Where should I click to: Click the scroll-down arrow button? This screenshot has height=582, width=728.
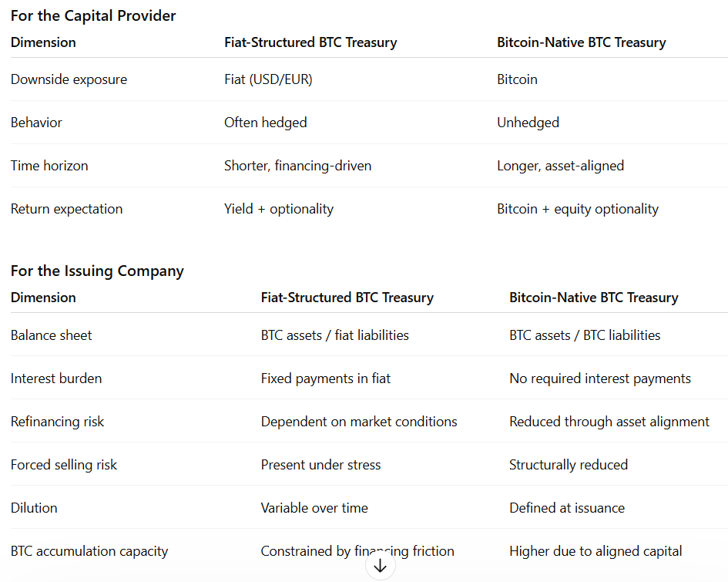click(381, 566)
